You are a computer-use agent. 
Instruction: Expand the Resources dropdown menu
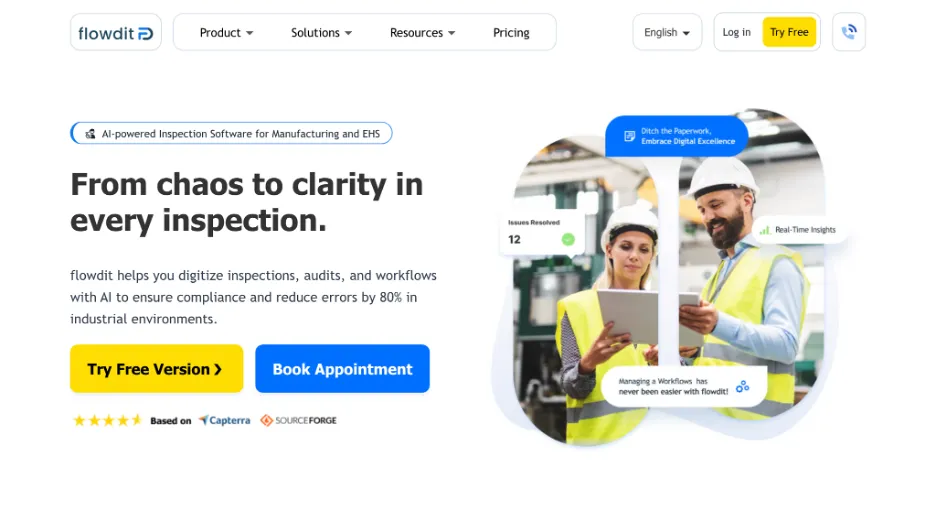tap(422, 33)
